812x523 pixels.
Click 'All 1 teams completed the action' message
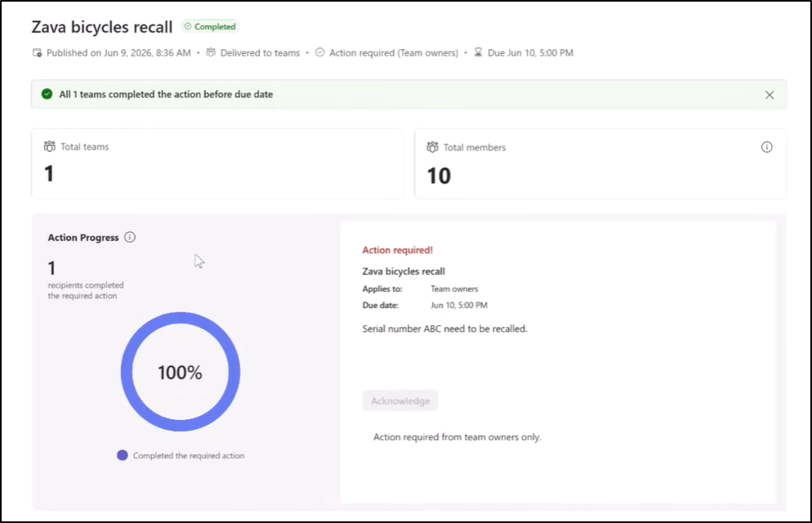pyautogui.click(x=166, y=94)
